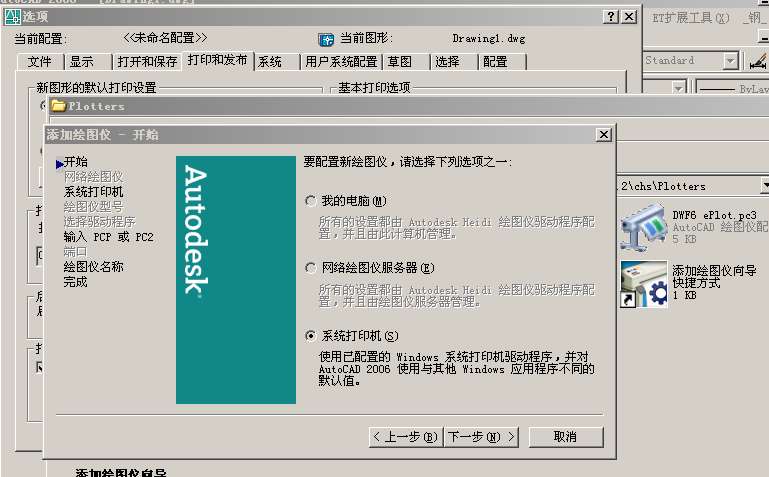Expand the Plotters address bar dropdown
Screen dimensions: 769x477
click(765, 186)
